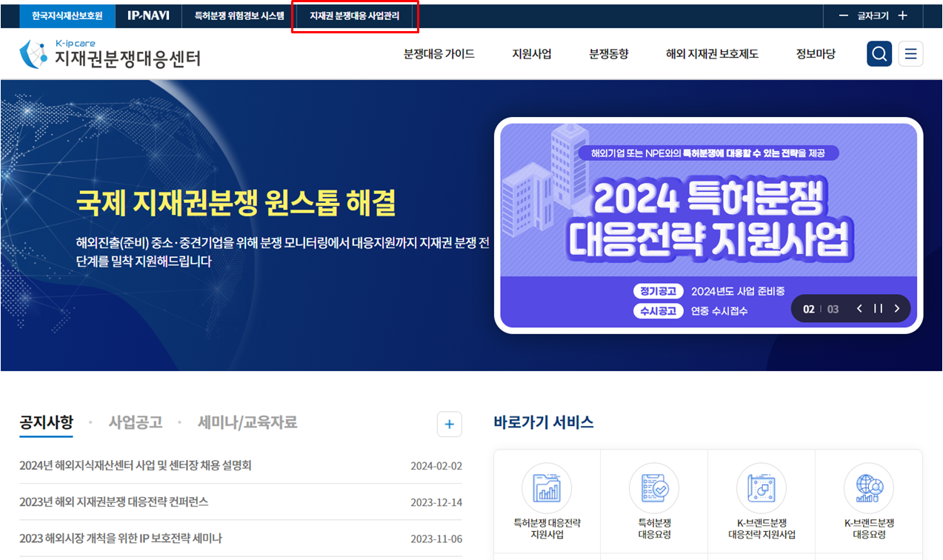Select the 공지사항 tab
The height and width of the screenshot is (560, 943).
[47, 422]
